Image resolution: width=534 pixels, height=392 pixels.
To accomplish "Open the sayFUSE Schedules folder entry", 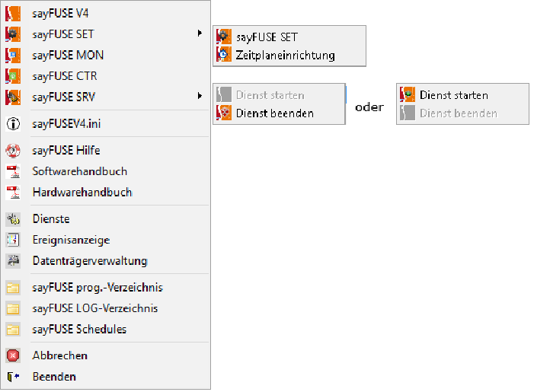I will [79, 329].
